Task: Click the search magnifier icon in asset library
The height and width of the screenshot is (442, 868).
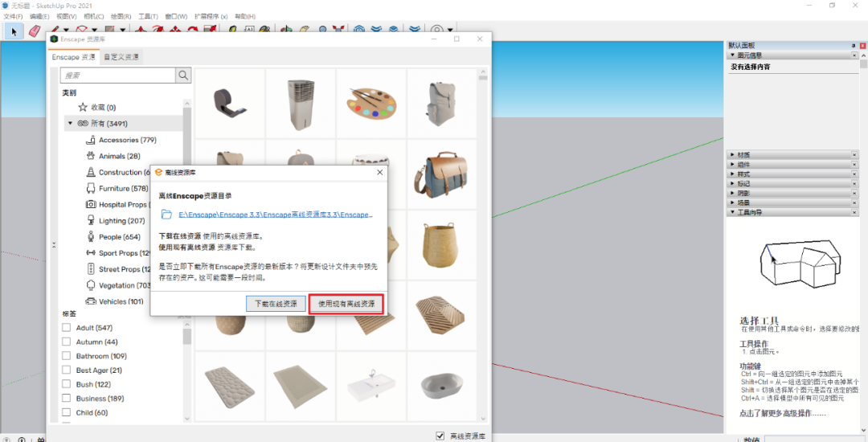Action: [x=184, y=75]
